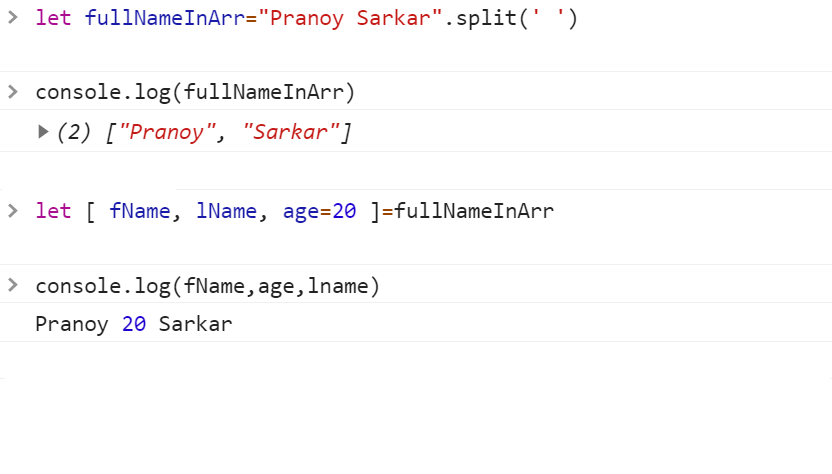
Task: Click the "Sarkar" string in array output
Action: point(290,132)
